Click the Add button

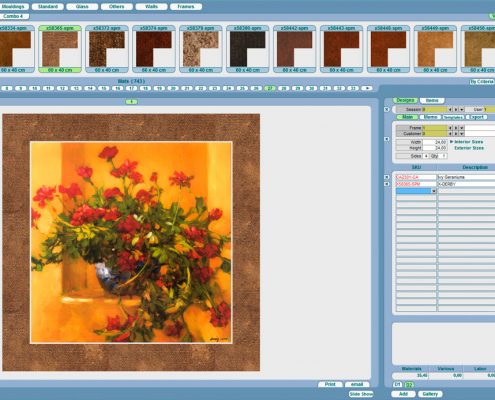point(403,394)
